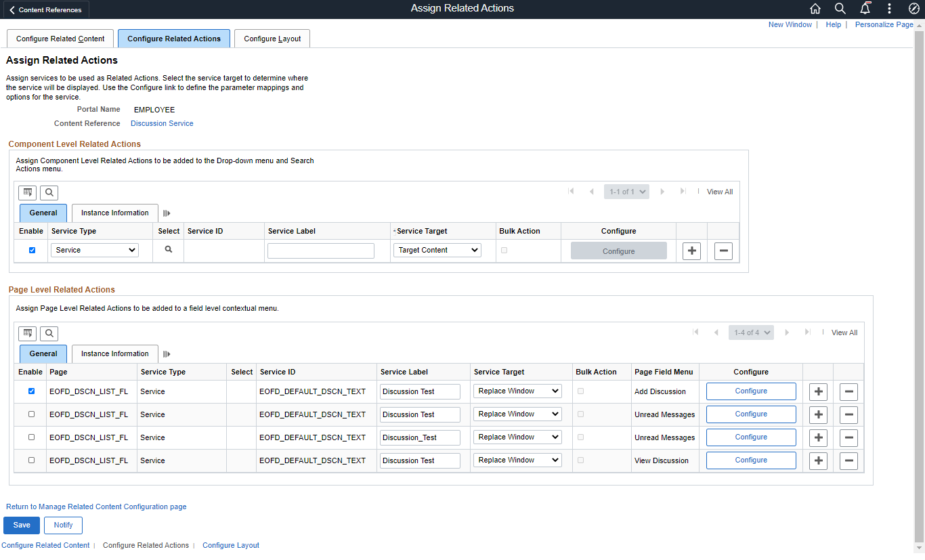Add row after Add Discussion row
925x560 pixels.
(818, 391)
